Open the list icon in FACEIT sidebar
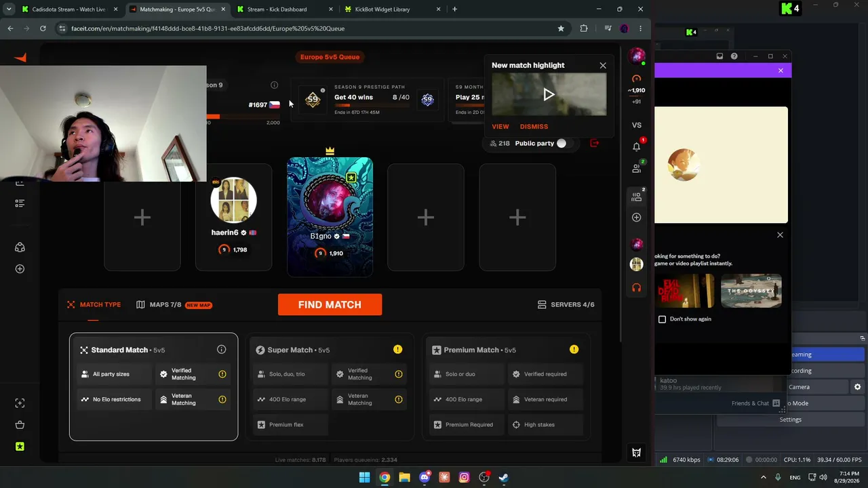The width and height of the screenshot is (868, 488). [x=20, y=203]
